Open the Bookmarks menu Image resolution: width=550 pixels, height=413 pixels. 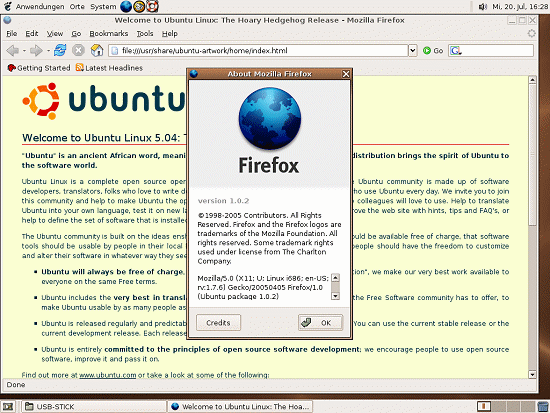[x=109, y=34]
